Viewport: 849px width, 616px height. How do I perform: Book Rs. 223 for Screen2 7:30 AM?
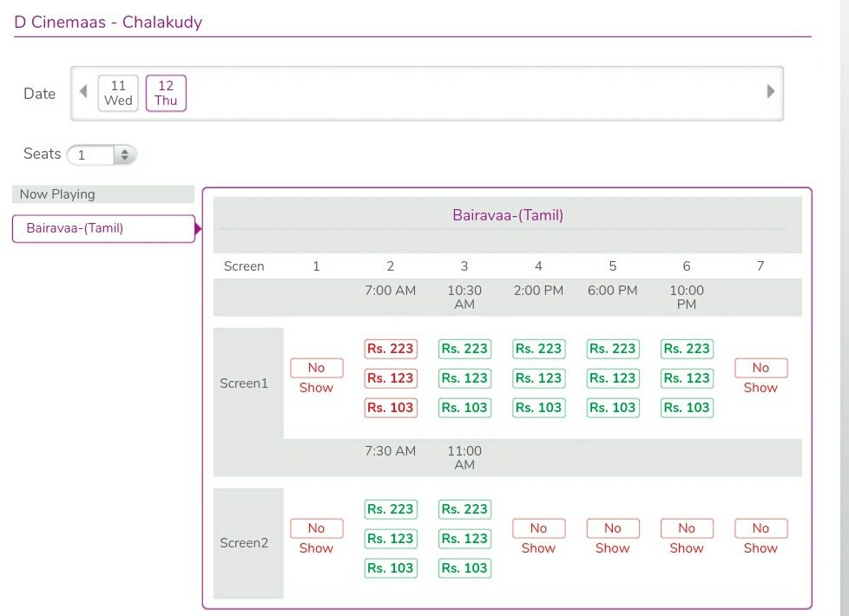click(391, 509)
